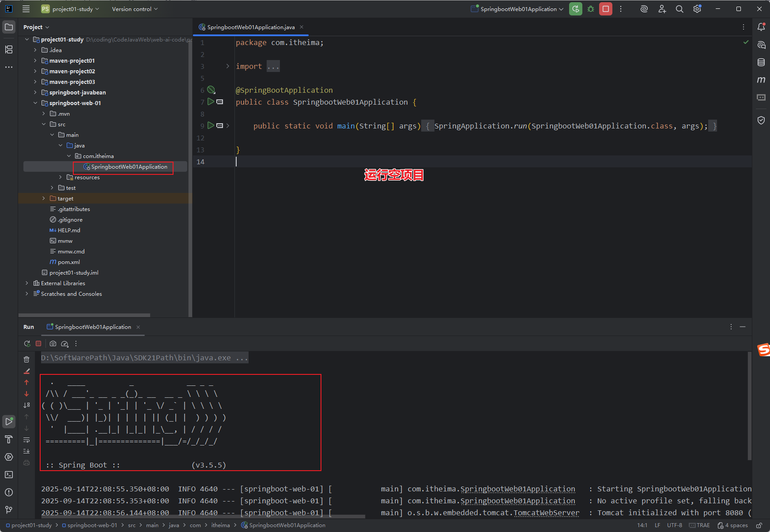
Task: Click Rerun icon in Run panel toolbar
Action: pos(27,343)
